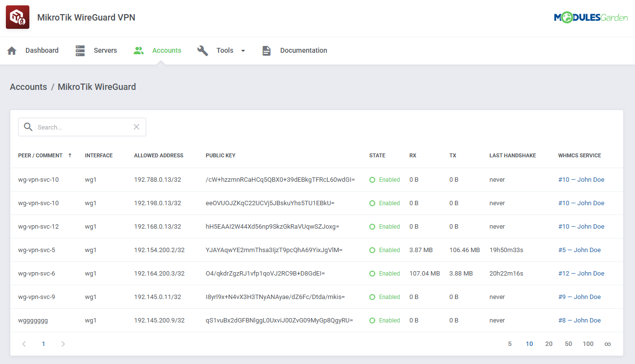The width and height of the screenshot is (635, 364).
Task: Open the Documentation tab
Action: 304,50
